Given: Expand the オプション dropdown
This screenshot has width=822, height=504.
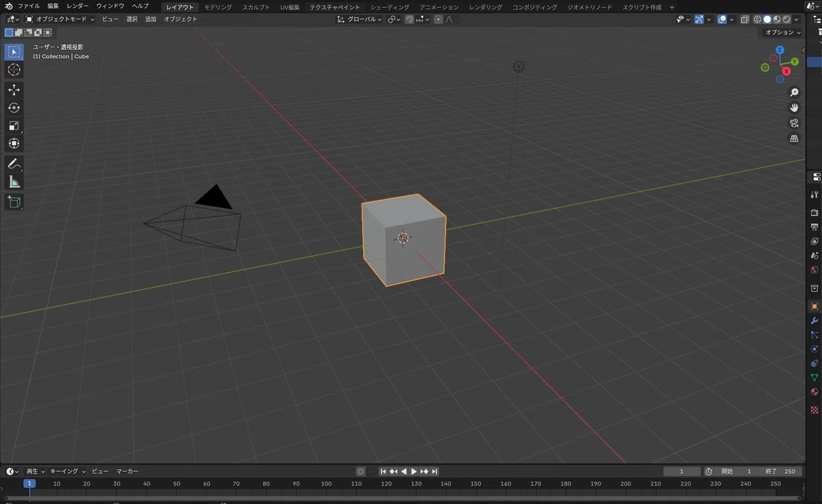Looking at the screenshot, I should pos(782,32).
